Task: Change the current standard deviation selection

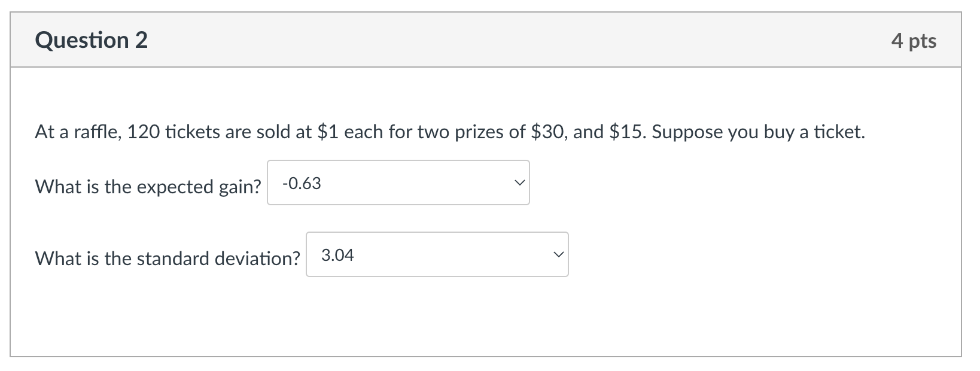Action: coord(437,254)
